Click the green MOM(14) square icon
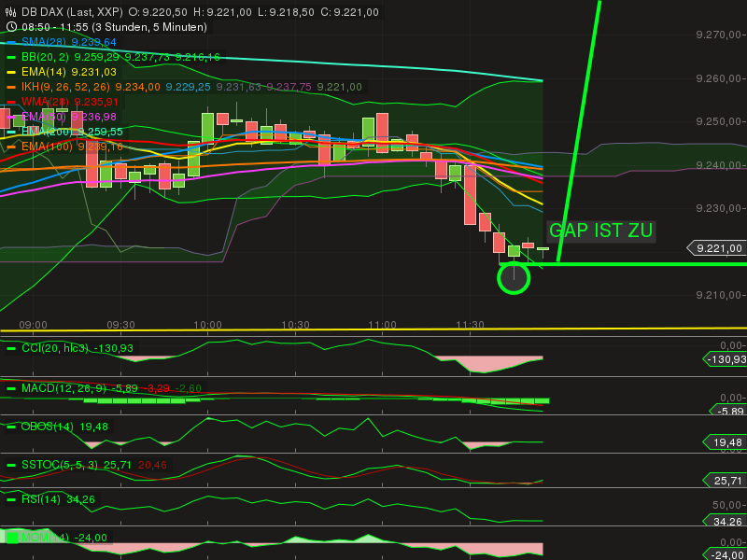The width and height of the screenshot is (747, 560). coord(11,539)
